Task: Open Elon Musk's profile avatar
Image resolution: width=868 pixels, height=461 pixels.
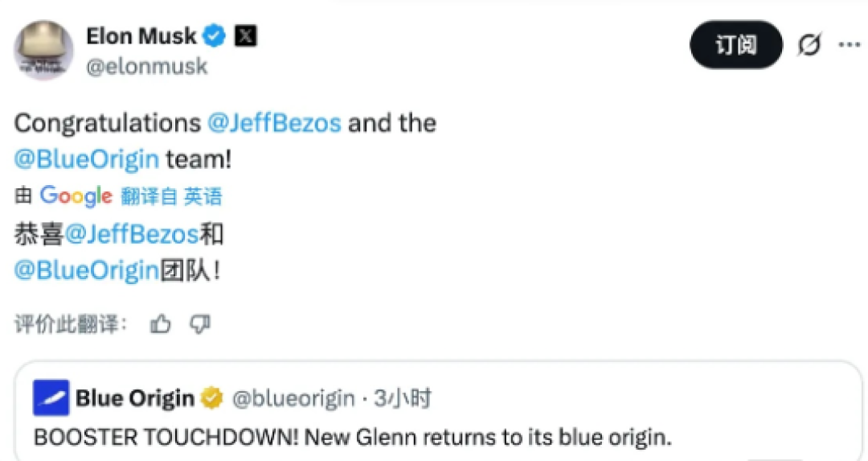Action: 43,50
